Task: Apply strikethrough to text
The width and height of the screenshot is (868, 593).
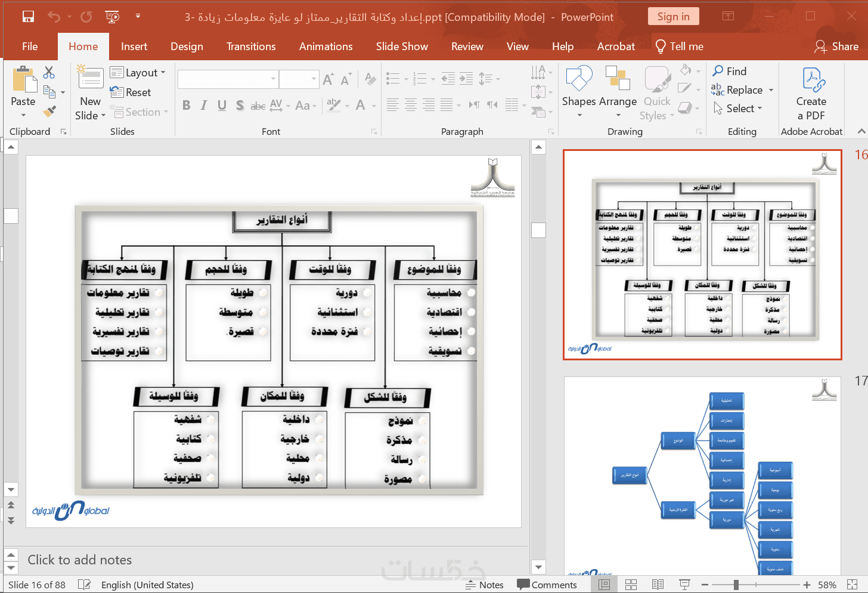Action: pos(258,106)
